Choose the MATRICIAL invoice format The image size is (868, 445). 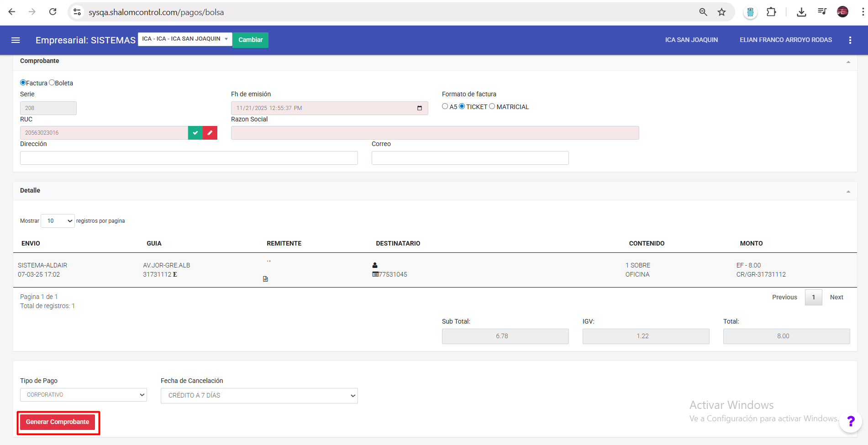tap(492, 106)
